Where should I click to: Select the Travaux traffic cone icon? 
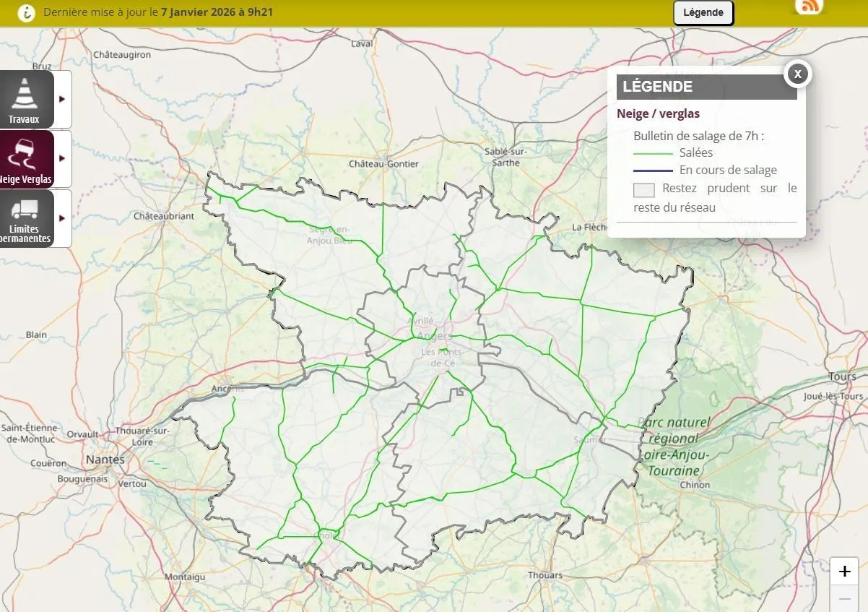pos(26,93)
